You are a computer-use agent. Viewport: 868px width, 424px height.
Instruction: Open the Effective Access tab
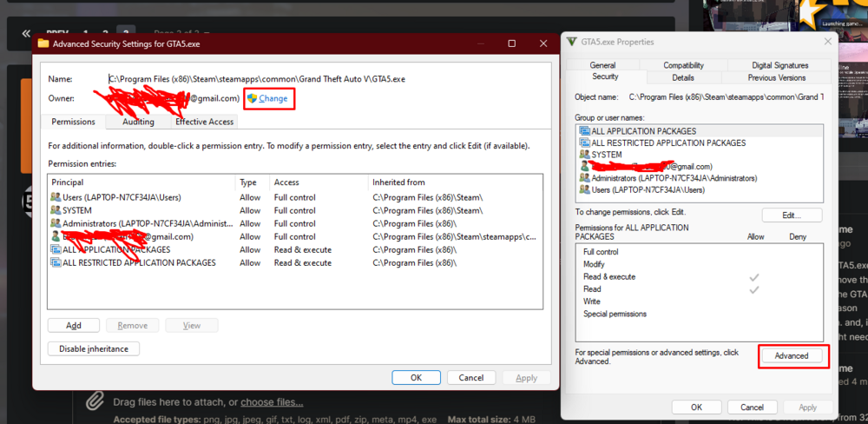click(x=205, y=122)
